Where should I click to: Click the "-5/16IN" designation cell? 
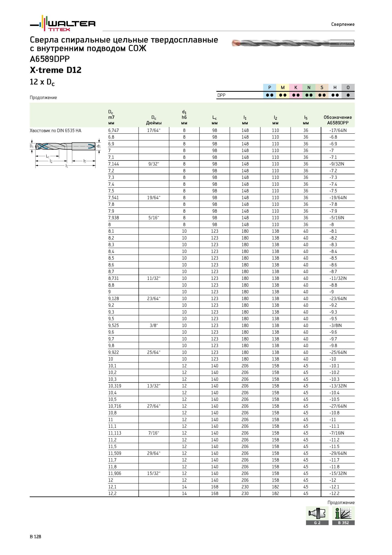pyautogui.click(x=337, y=218)
